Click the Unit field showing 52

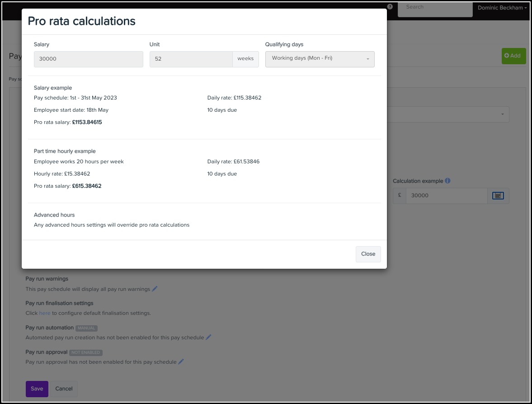coord(191,59)
